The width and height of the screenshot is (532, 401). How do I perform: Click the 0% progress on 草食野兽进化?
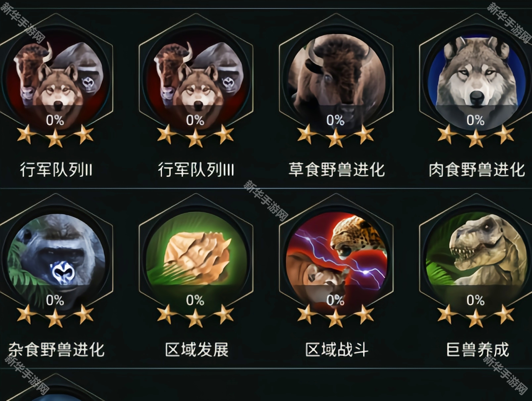[335, 121]
